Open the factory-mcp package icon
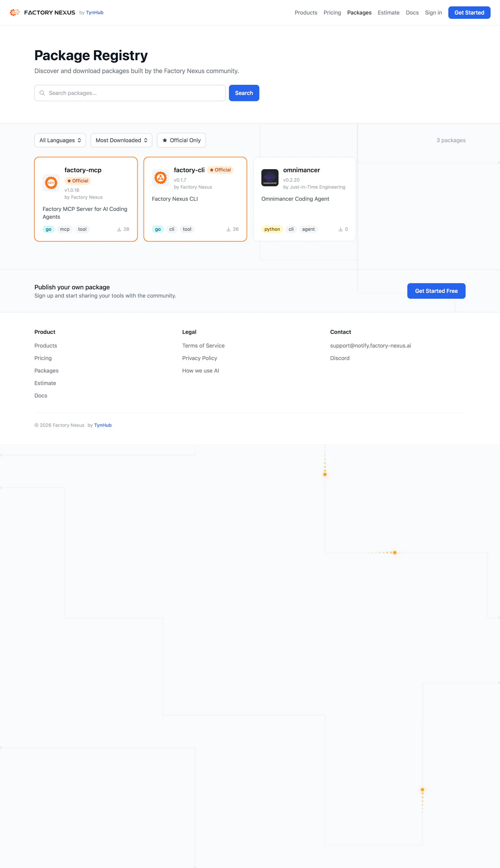500x868 pixels. click(51, 183)
